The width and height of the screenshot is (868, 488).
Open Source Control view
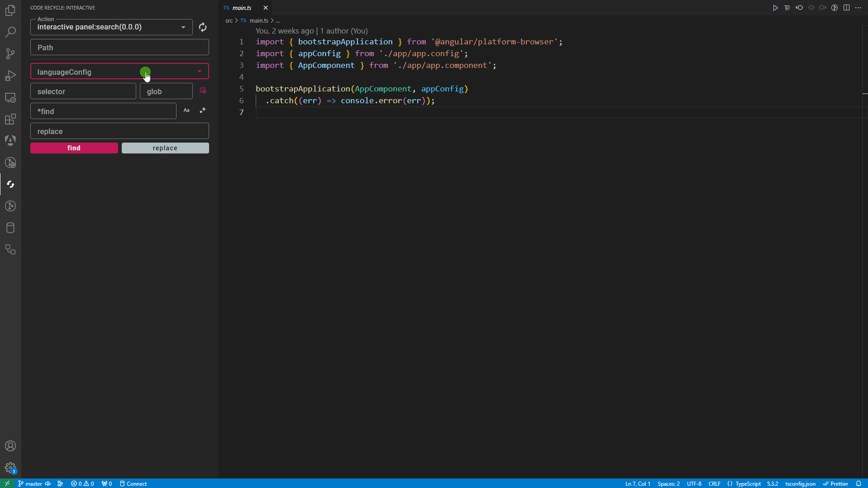pos(10,54)
